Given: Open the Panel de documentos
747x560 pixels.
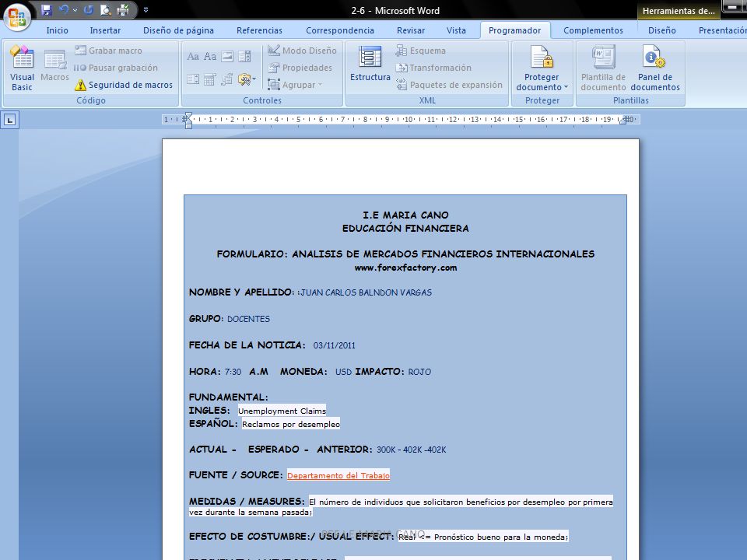Looking at the screenshot, I should (x=655, y=68).
